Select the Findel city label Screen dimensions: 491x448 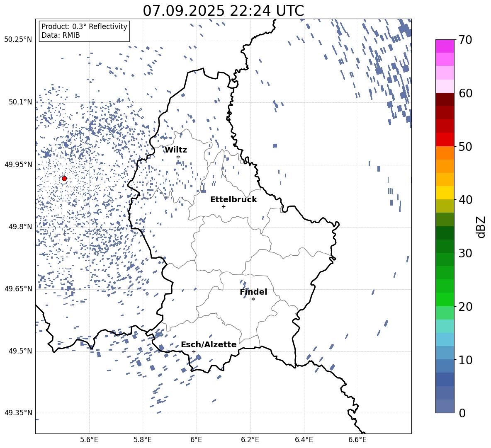[x=253, y=292]
